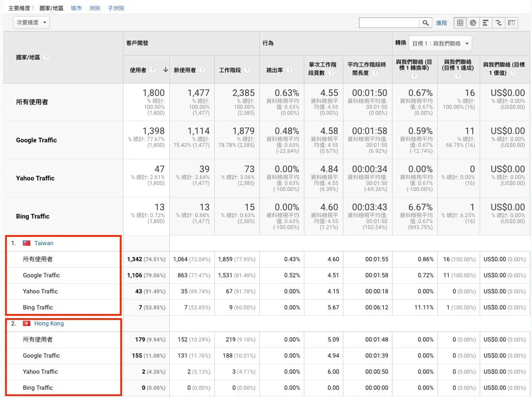This screenshot has width=532, height=398.
Task: Open the Hong Kong country link
Action: coord(49,323)
